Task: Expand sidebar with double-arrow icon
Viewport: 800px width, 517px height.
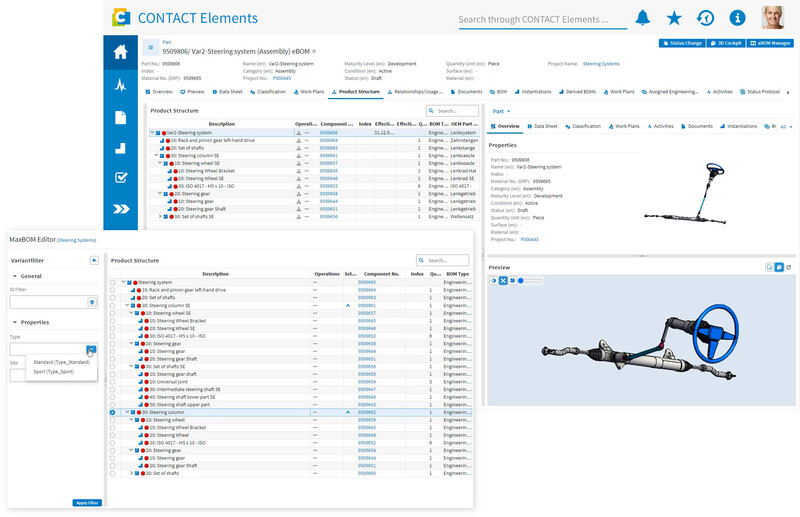Action: pos(120,209)
